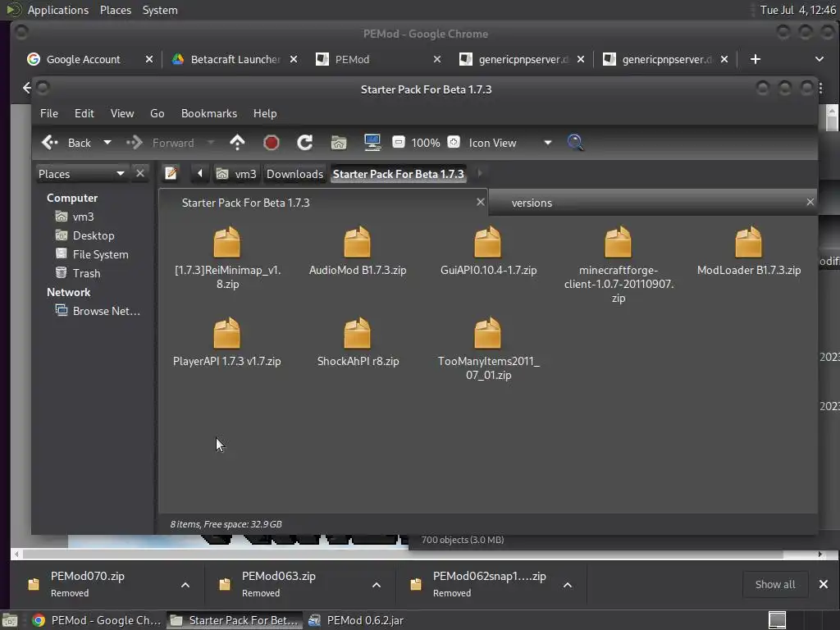Select the TooManyItems2011_07_01.zip archive icon
Image resolution: width=840 pixels, height=630 pixels.
pos(487,333)
